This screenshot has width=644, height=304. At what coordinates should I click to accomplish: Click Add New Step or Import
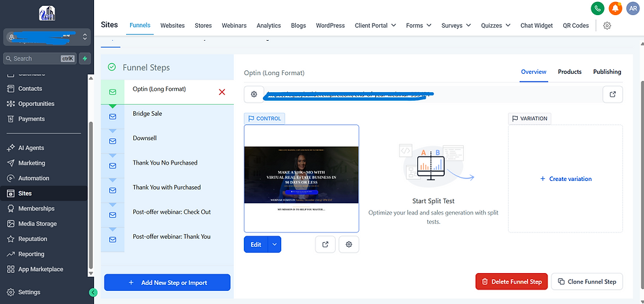coord(167,282)
